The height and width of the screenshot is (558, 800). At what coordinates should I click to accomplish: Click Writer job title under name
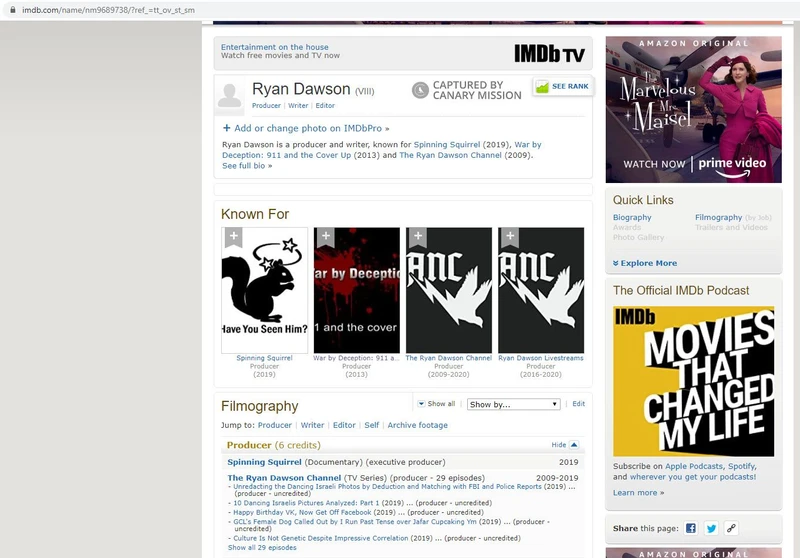(x=298, y=106)
